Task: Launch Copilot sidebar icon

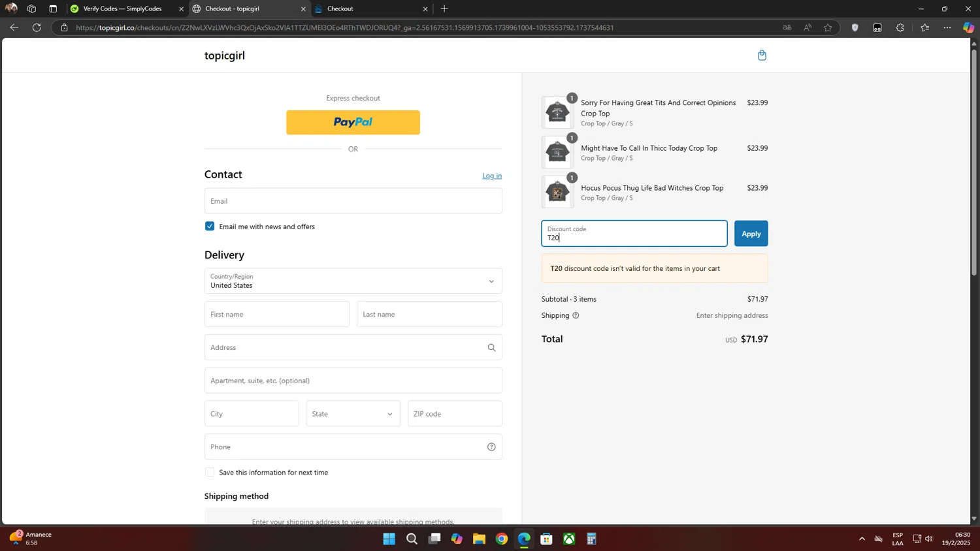Action: click(968, 27)
